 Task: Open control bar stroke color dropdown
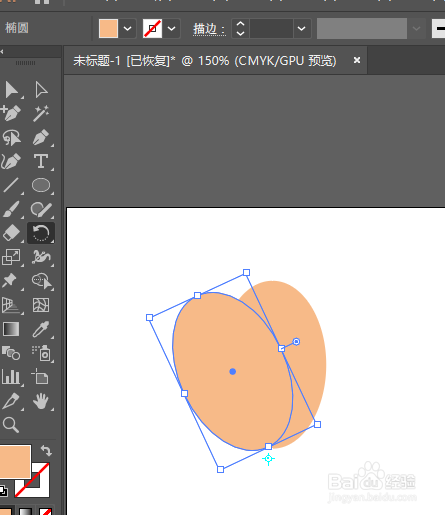point(171,29)
